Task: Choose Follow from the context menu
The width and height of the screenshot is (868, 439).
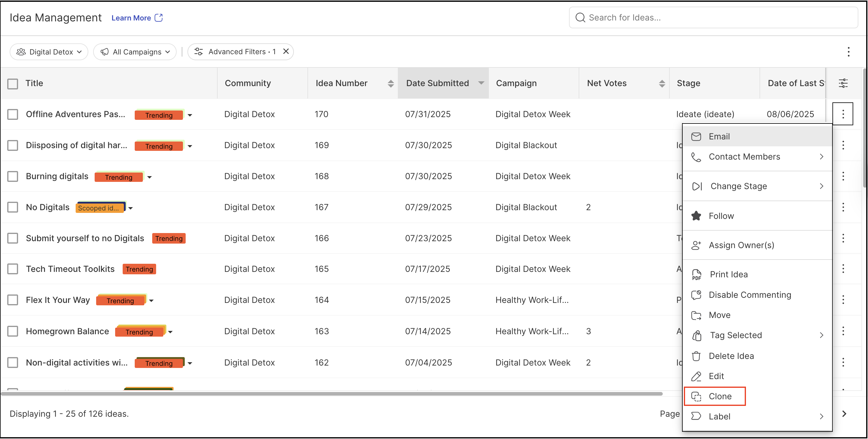Action: 757,216
